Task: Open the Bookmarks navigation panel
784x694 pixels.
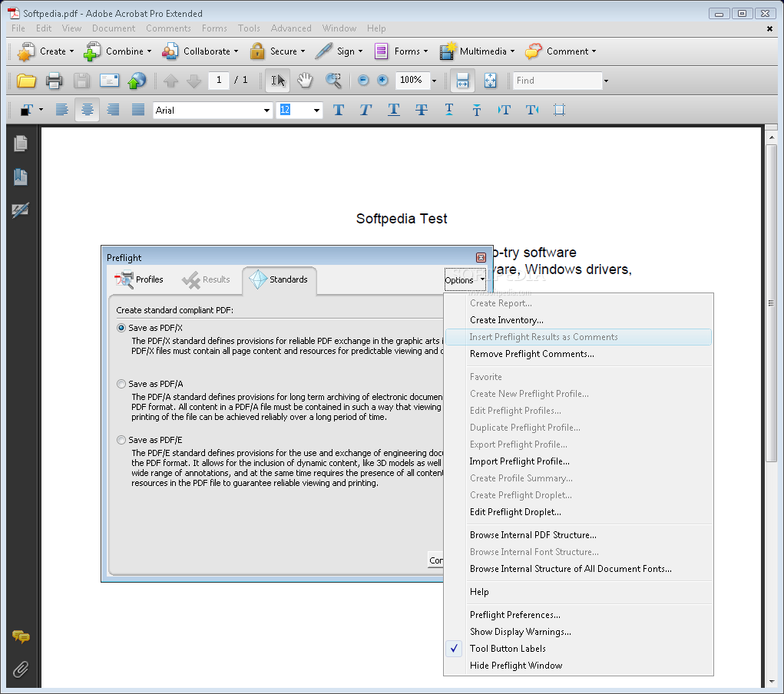Action: click(x=21, y=177)
